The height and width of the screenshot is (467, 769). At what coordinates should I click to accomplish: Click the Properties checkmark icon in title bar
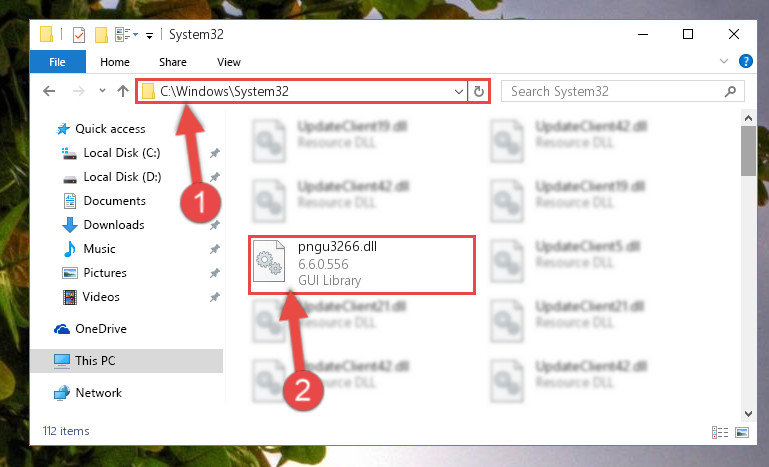point(78,35)
